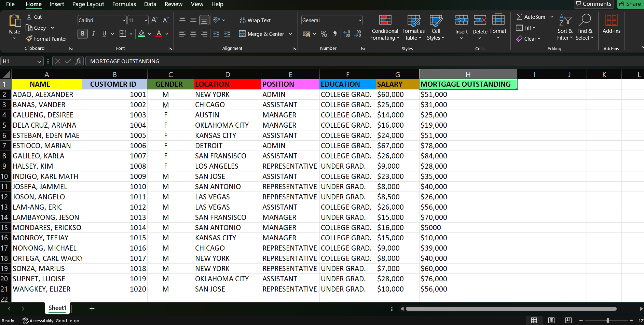Click the Cut scissors icon
This screenshot has height=325, width=644.
click(x=29, y=17)
